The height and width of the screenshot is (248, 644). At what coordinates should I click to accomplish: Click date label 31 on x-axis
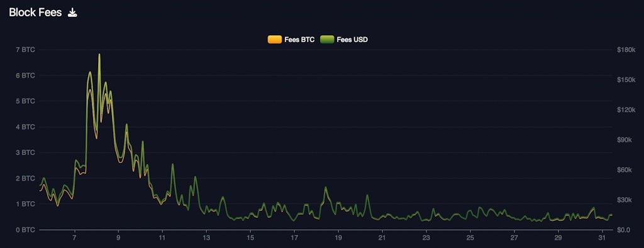coord(602,238)
